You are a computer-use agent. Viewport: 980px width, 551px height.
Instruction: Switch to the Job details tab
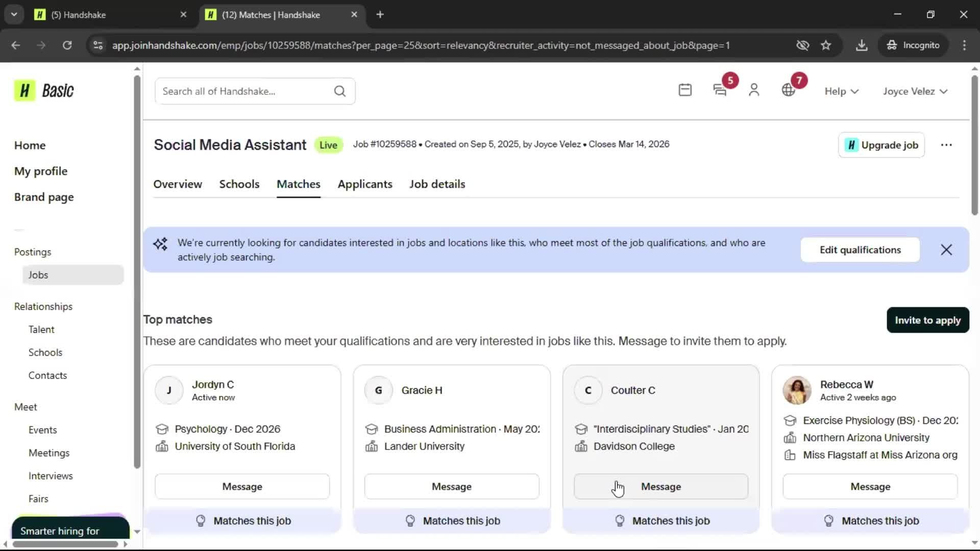point(437,184)
